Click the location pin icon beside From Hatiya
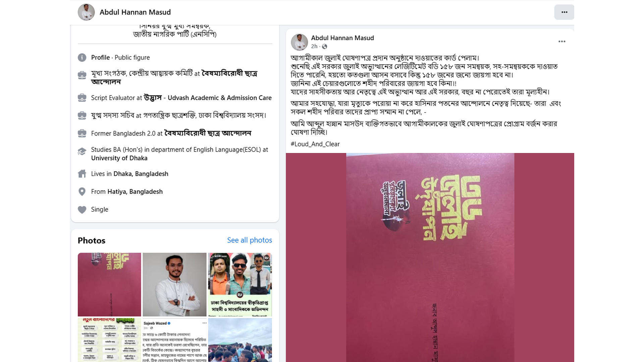The image size is (644, 362). point(82,192)
